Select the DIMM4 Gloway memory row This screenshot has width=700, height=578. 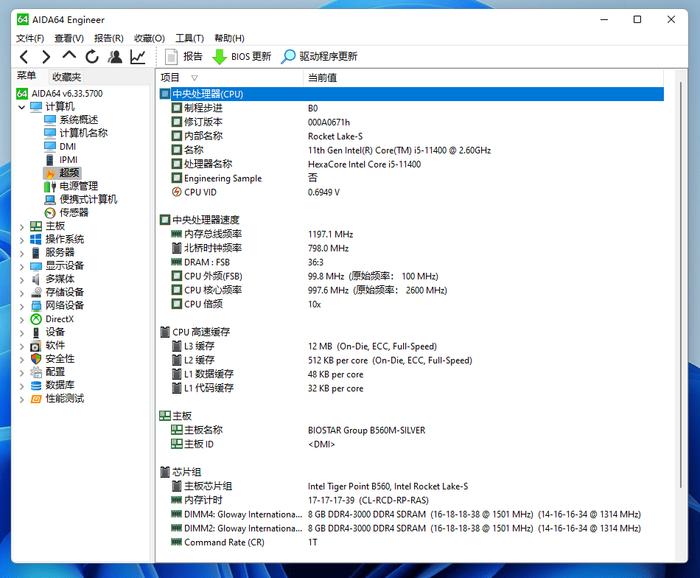[x=411, y=514]
